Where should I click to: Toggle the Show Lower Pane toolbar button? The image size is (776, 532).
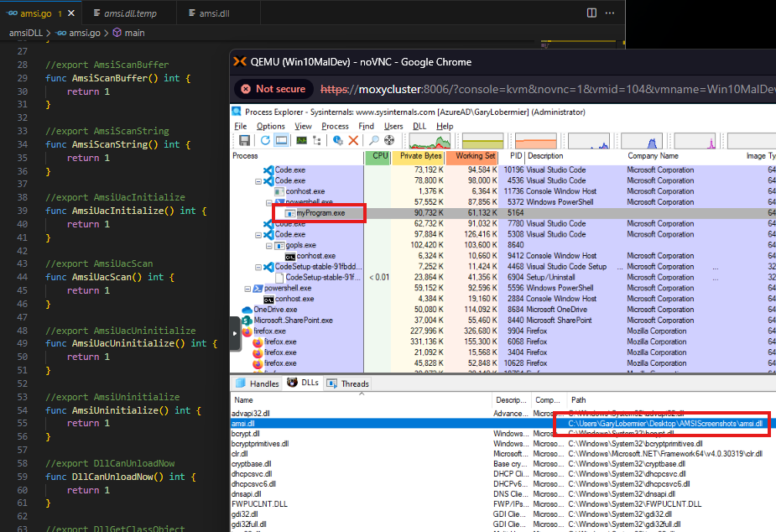pos(282,140)
